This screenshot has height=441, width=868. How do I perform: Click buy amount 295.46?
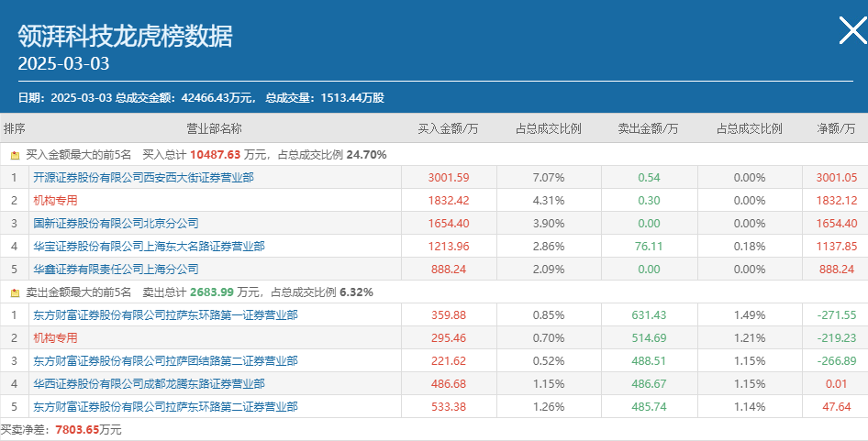449,338
